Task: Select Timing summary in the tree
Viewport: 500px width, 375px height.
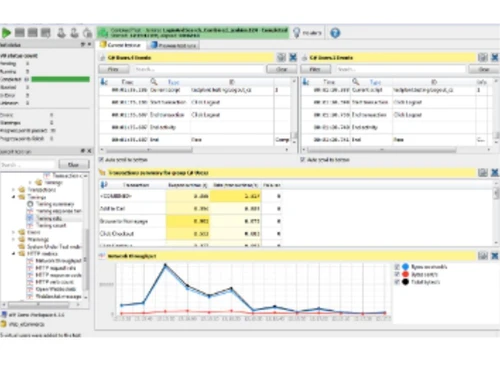Action: [55, 204]
